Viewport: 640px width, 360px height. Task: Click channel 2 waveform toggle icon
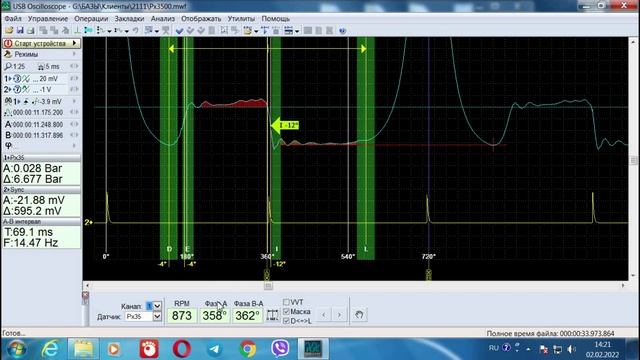[26, 89]
